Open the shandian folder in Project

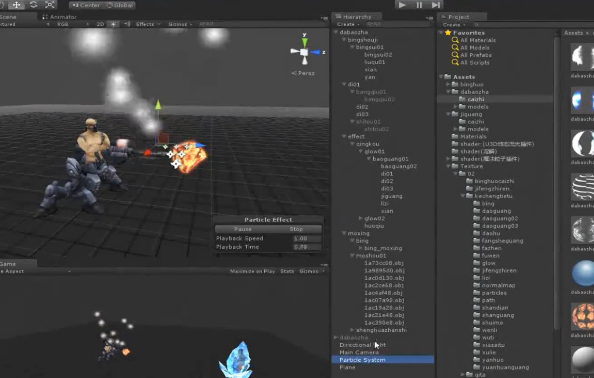click(495, 308)
